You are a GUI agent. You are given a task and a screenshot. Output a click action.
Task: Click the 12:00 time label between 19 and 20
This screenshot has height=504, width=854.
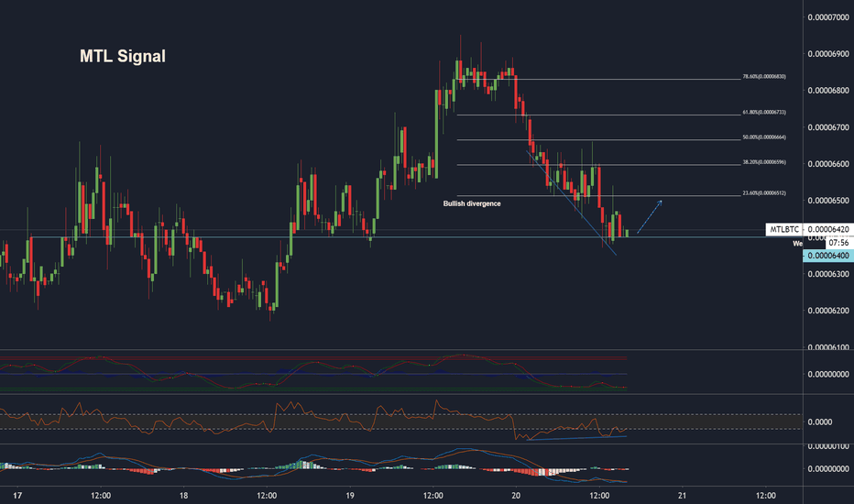click(433, 495)
